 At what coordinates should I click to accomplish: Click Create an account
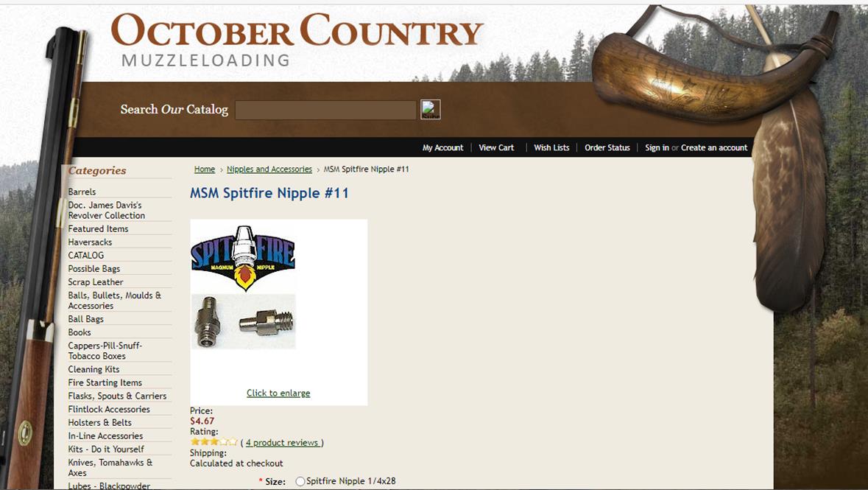(x=714, y=147)
